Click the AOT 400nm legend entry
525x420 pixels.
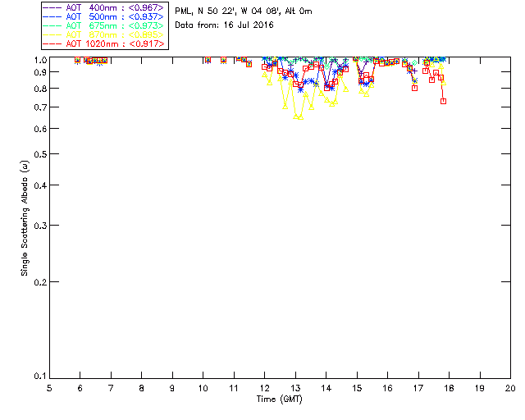pos(103,7)
